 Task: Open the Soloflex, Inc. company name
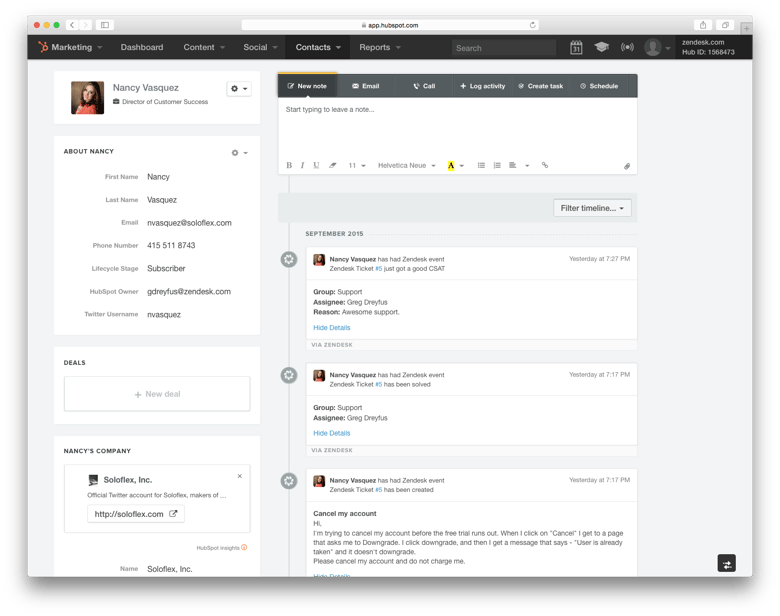[x=128, y=480]
